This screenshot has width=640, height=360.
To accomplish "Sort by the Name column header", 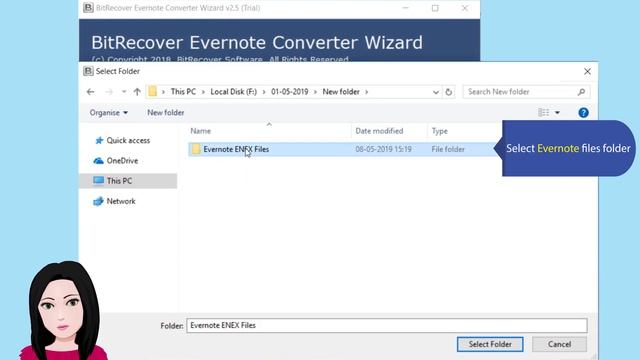I will point(200,131).
